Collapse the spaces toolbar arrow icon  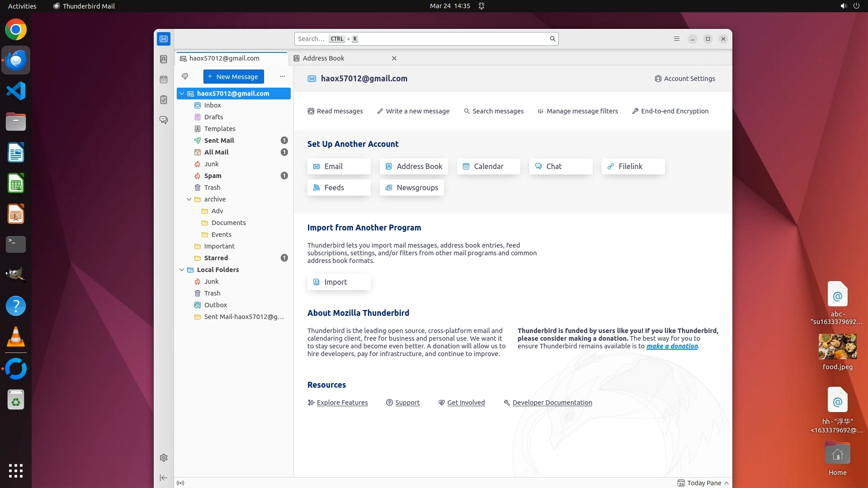pyautogui.click(x=164, y=478)
